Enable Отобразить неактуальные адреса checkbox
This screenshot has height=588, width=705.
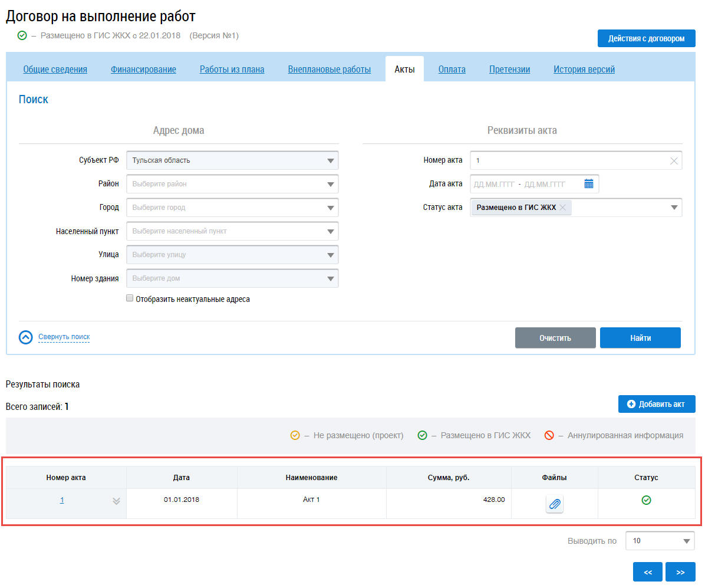pyautogui.click(x=130, y=299)
